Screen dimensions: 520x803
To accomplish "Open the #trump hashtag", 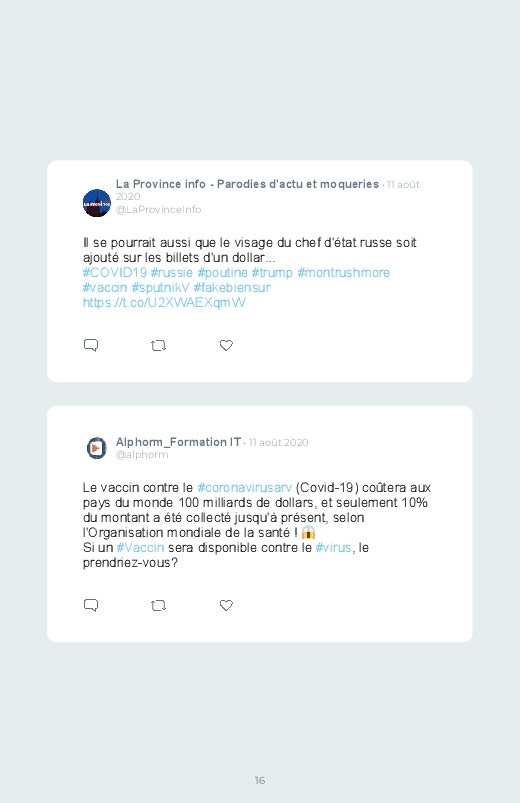I will pyautogui.click(x=272, y=272).
